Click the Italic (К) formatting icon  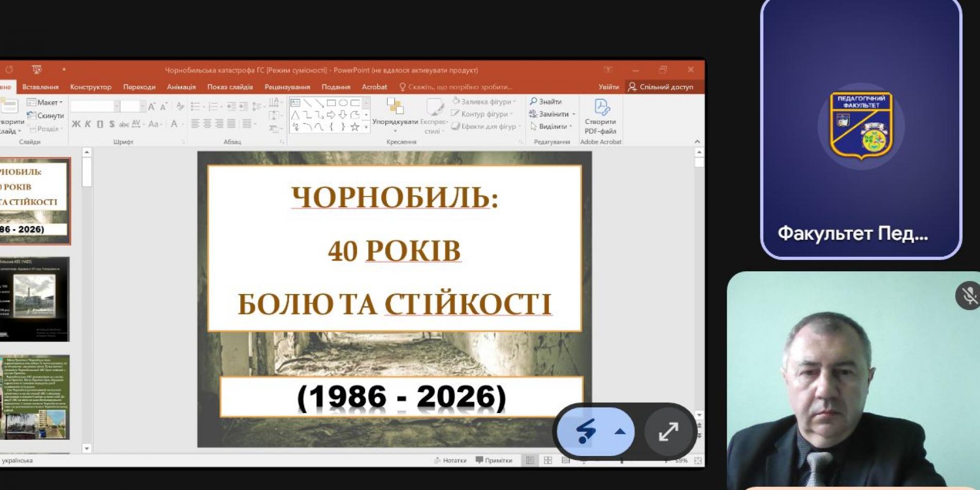(x=88, y=124)
